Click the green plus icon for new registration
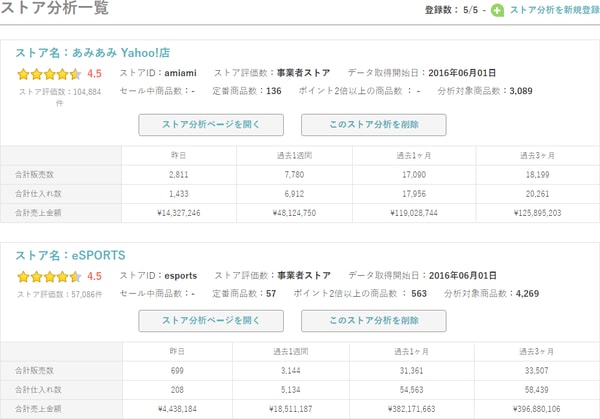Viewport: 600px width, 419px height. [497, 10]
